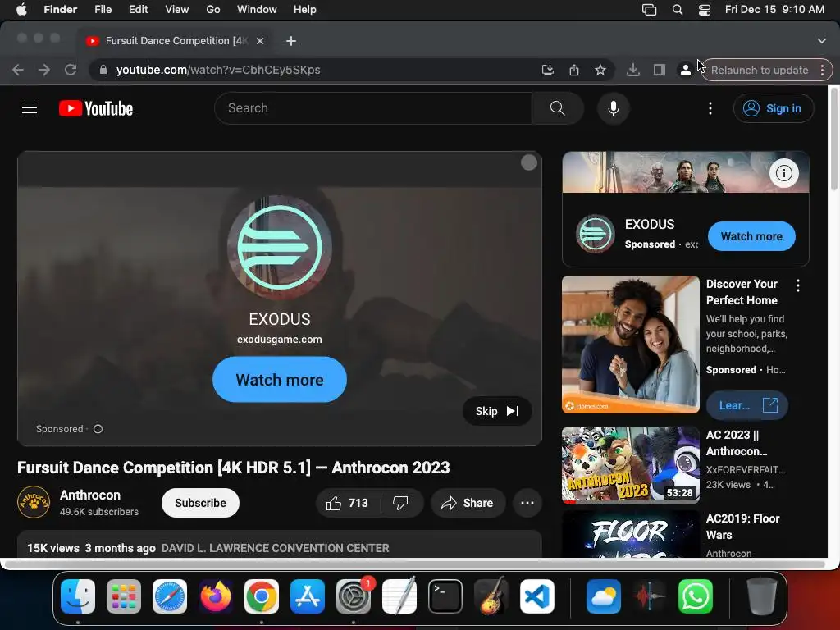Click the Learn more button on home ad
The width and height of the screenshot is (840, 630).
pos(746,405)
